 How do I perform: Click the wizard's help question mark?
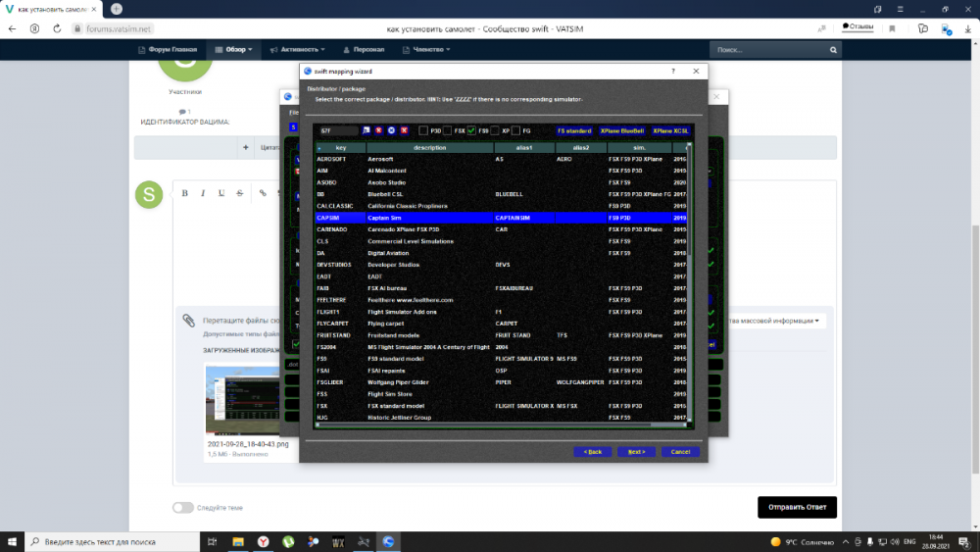pos(673,72)
